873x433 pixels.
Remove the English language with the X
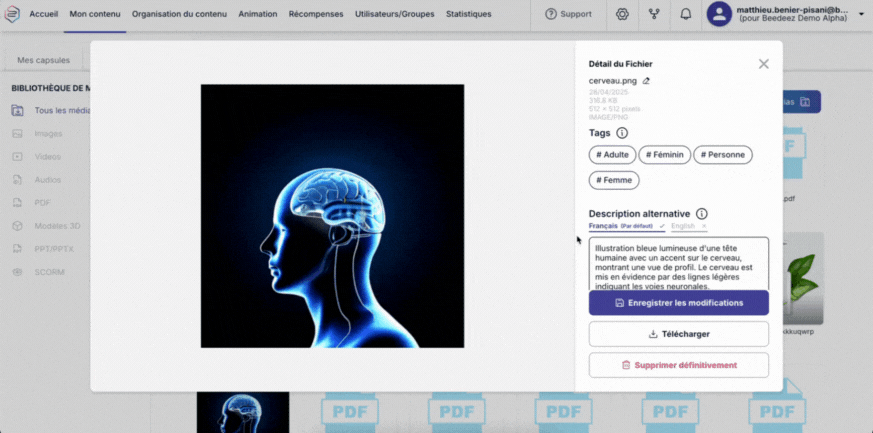[704, 226]
